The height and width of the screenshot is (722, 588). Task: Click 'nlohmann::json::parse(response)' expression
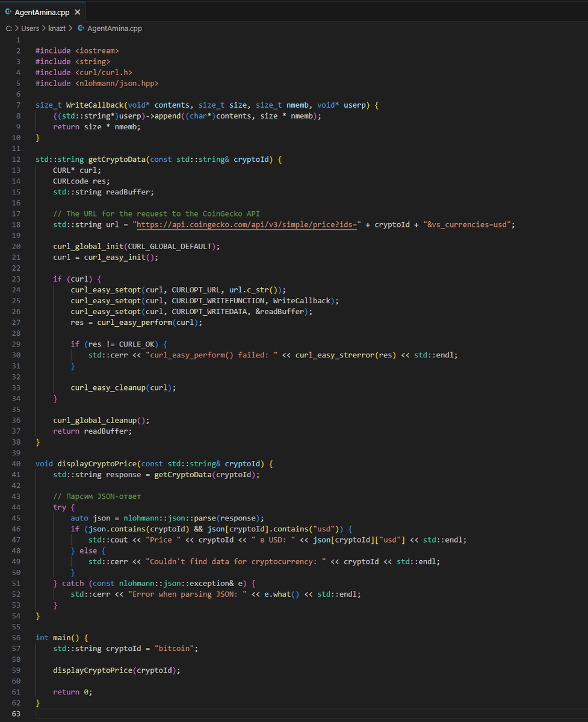tap(192, 518)
